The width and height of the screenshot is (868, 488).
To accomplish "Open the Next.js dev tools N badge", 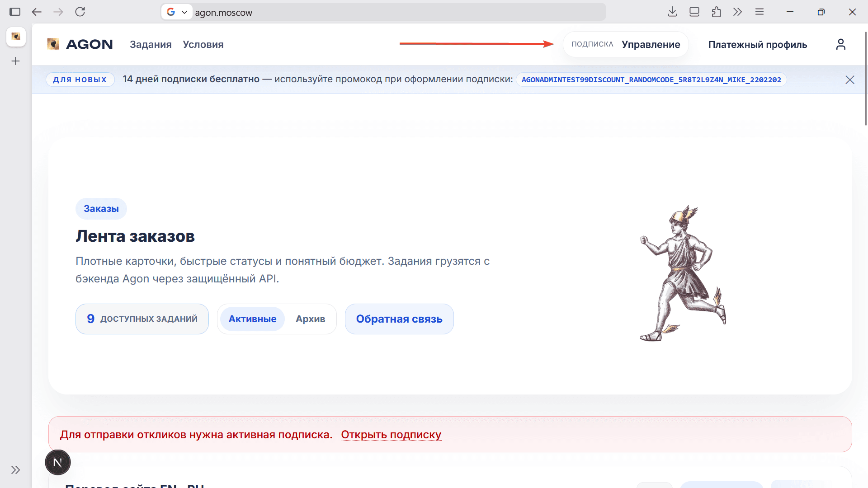I will pyautogui.click(x=58, y=462).
